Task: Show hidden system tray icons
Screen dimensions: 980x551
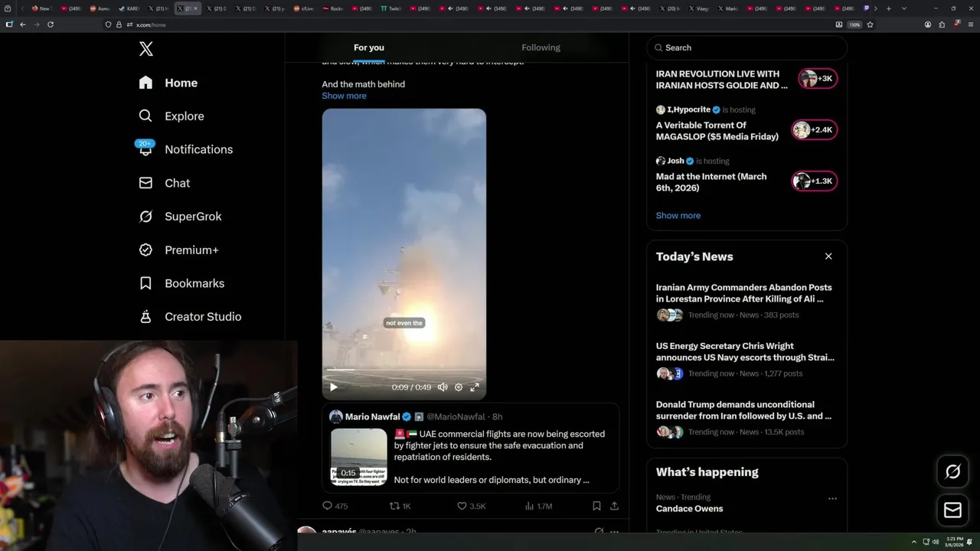Action: pos(913,542)
